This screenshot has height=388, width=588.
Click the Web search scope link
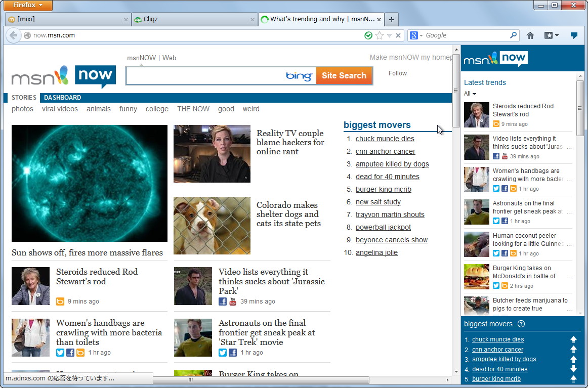coord(169,58)
